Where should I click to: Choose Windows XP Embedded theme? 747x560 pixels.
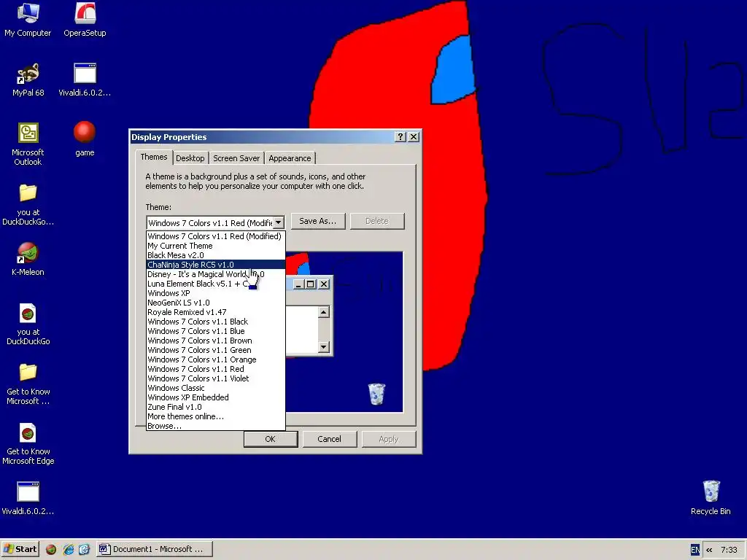pyautogui.click(x=216, y=397)
